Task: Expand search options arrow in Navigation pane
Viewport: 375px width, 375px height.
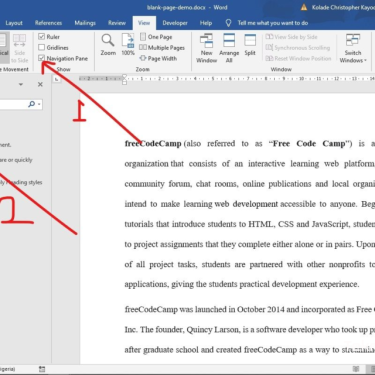Action: [39, 104]
